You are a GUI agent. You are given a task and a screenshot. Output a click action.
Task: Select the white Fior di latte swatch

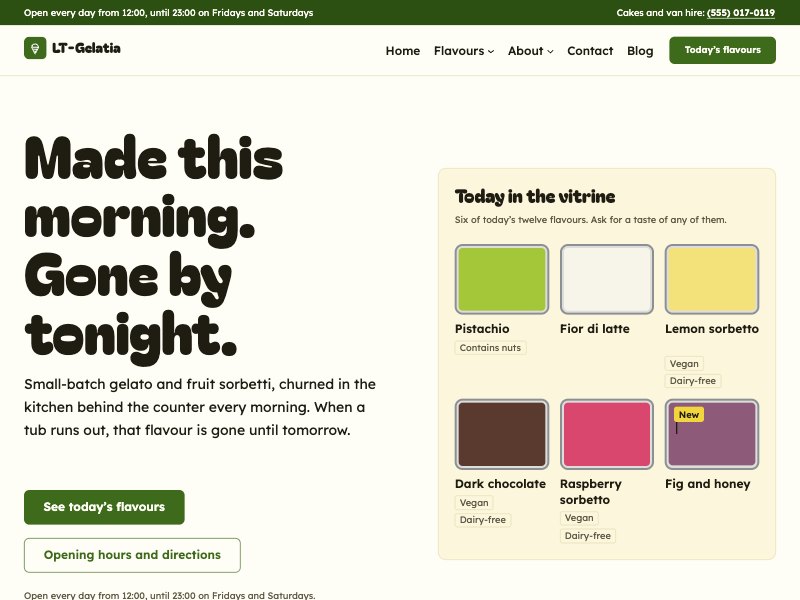607,279
